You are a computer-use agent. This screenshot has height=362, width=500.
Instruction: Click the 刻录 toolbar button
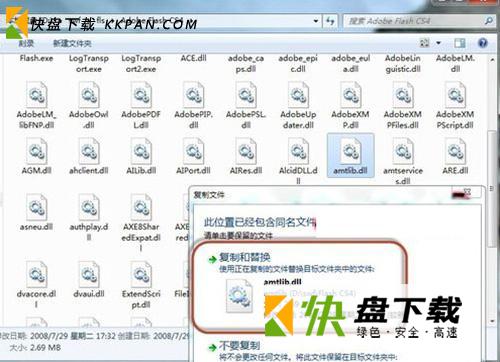(26, 43)
